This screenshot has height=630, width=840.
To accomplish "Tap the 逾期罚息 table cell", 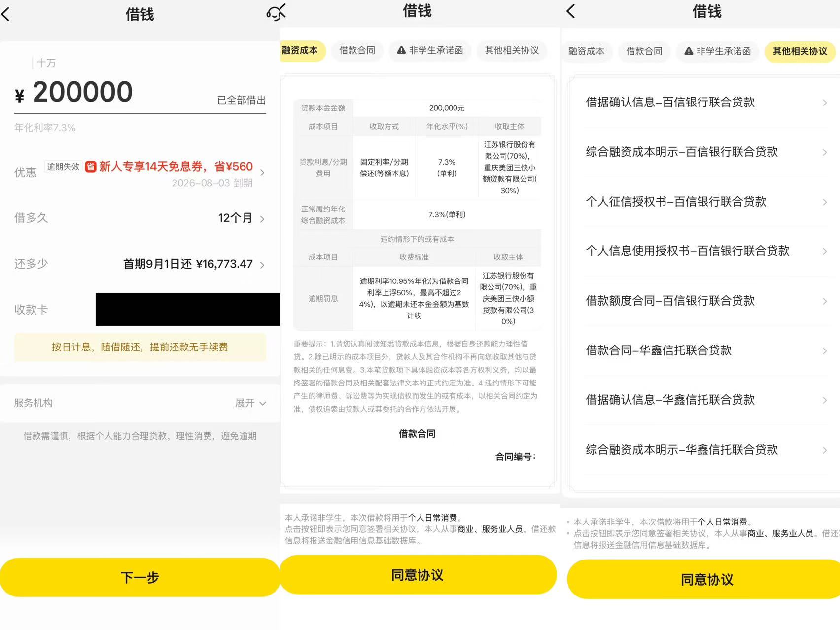I will pyautogui.click(x=323, y=299).
